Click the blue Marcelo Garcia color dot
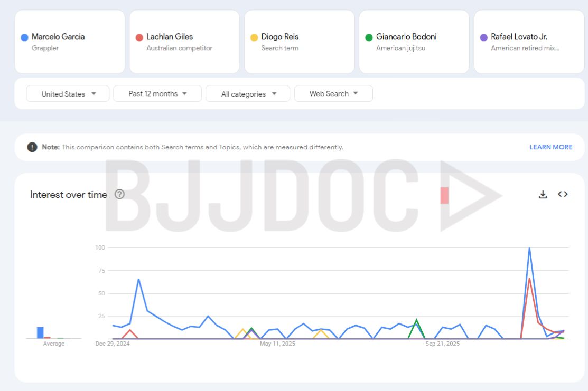Screen dimensions: 588x391 pyautogui.click(x=24, y=37)
